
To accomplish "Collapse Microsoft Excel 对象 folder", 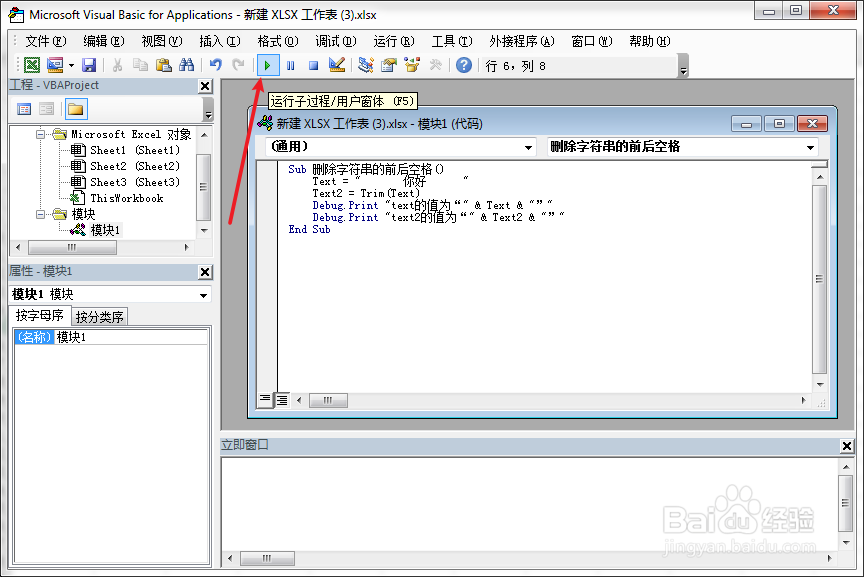I will click(x=40, y=134).
